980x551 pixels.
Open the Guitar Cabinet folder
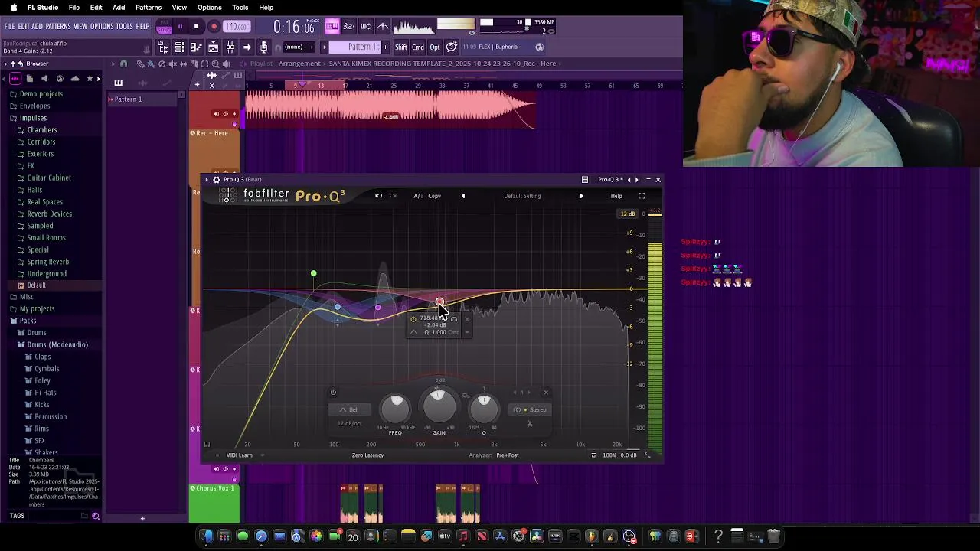point(49,178)
